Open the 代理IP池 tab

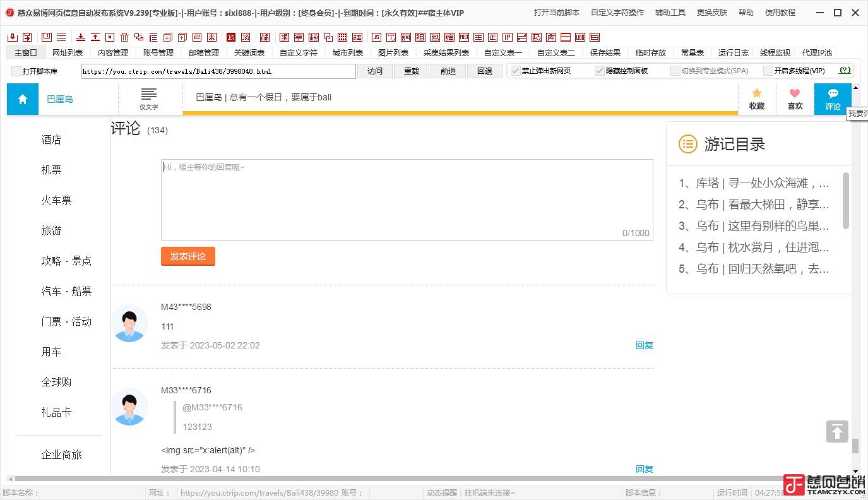click(817, 53)
